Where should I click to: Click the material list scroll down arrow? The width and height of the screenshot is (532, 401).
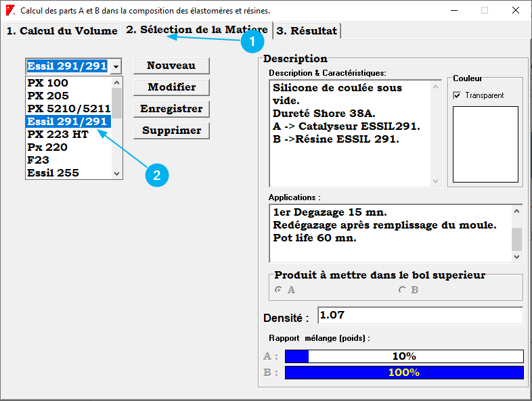tap(116, 174)
